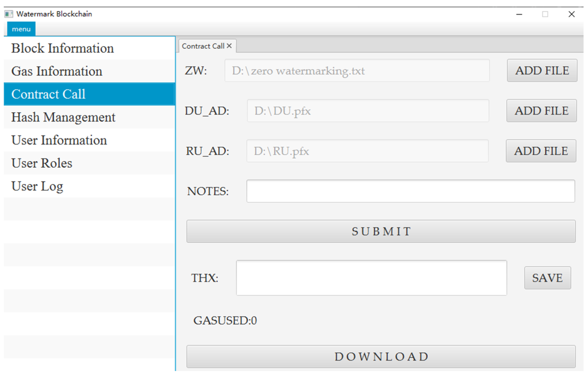
Task: Show User Roles page
Action: tap(89, 163)
